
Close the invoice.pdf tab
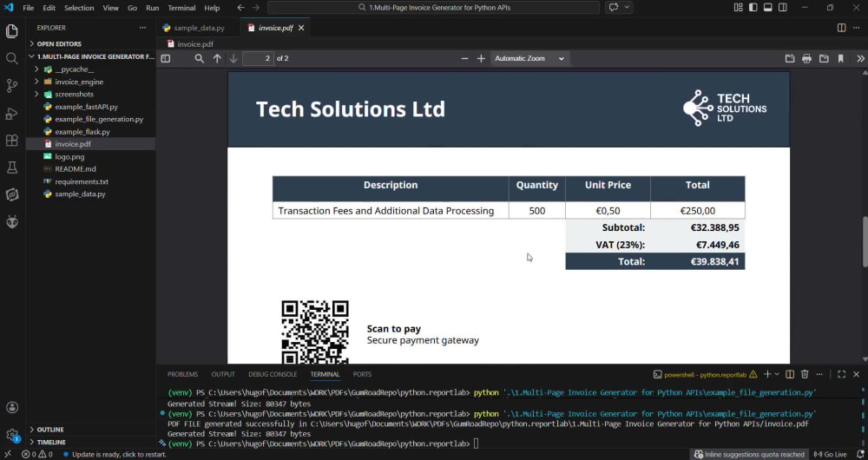[301, 28]
